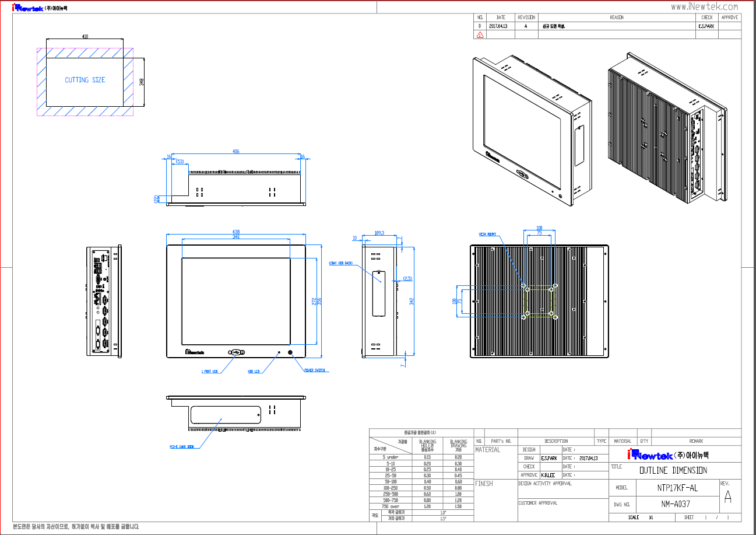756x535 pixels.
Task: Click the www.iNewtek.com website text
Action: coord(704,6)
